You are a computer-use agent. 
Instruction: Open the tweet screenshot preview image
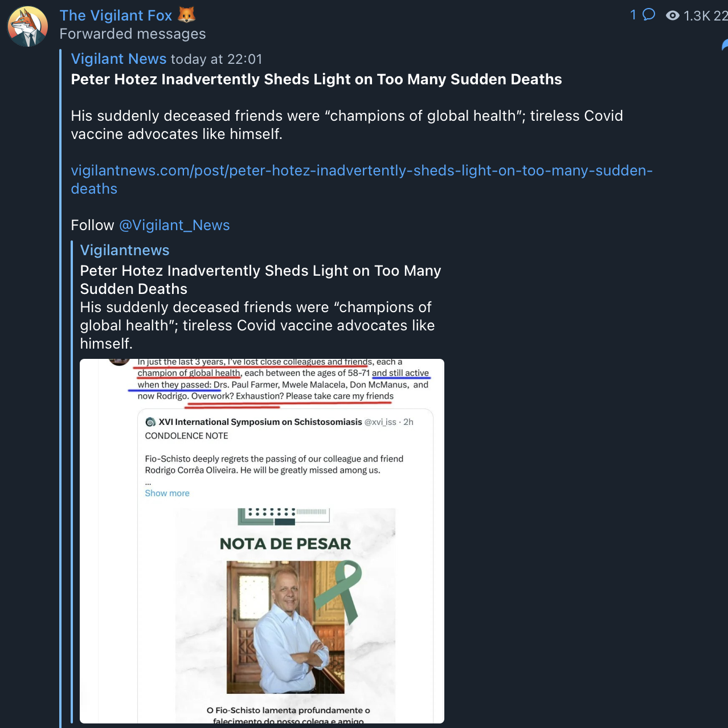pyautogui.click(x=262, y=541)
